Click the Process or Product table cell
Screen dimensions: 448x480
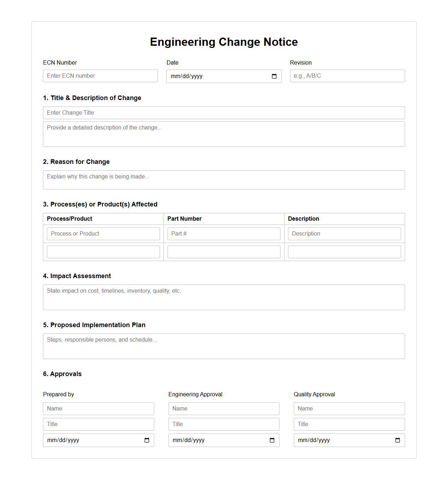(x=103, y=233)
